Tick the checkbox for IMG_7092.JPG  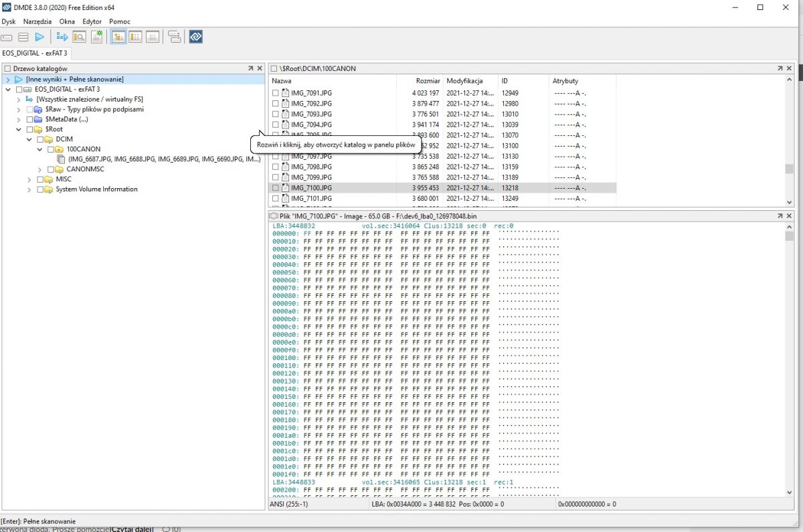coord(276,104)
